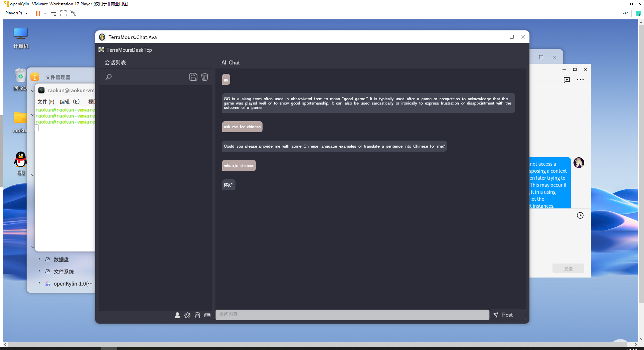Click the Post button to send message
Screen dimensions: 644x350
[508, 315]
